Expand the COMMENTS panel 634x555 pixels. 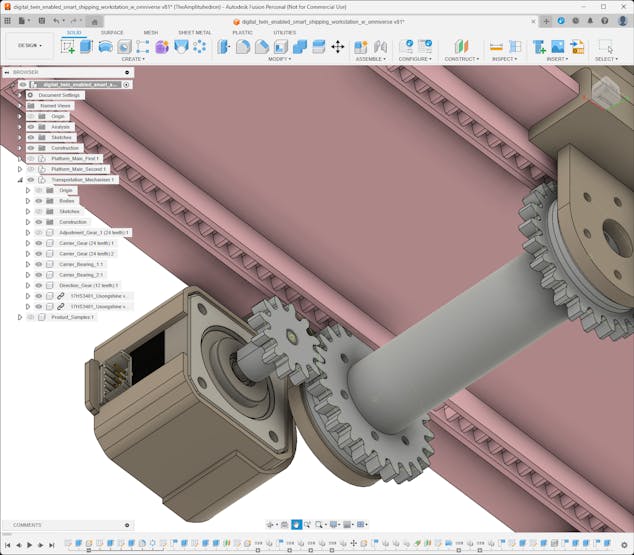point(127,525)
